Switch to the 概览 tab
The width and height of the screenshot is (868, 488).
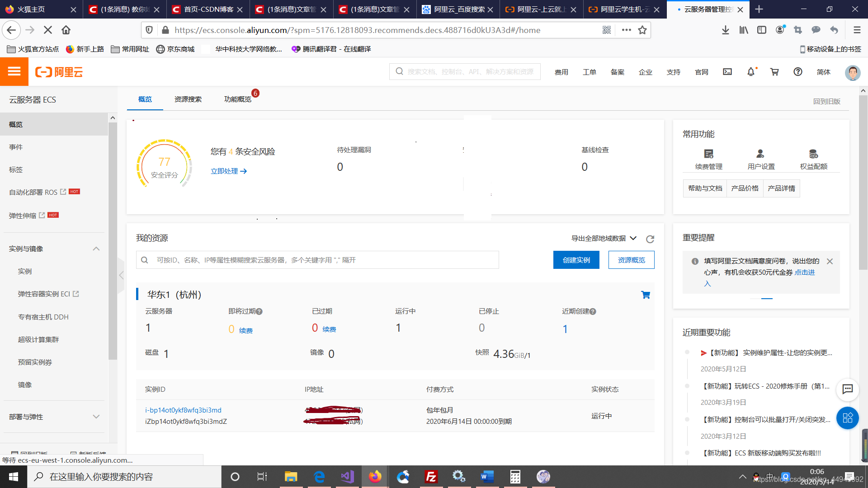point(145,99)
